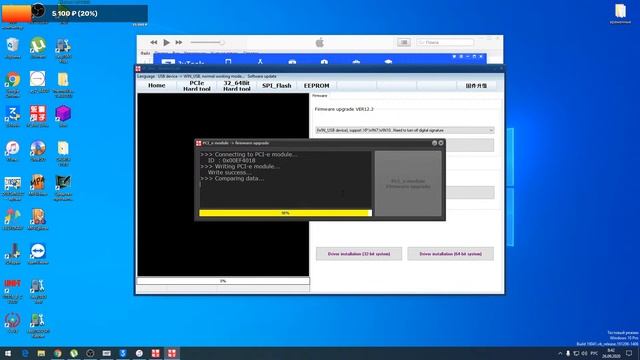Click the round help button on upgrade dialog
The image size is (640, 360).
tap(434, 143)
